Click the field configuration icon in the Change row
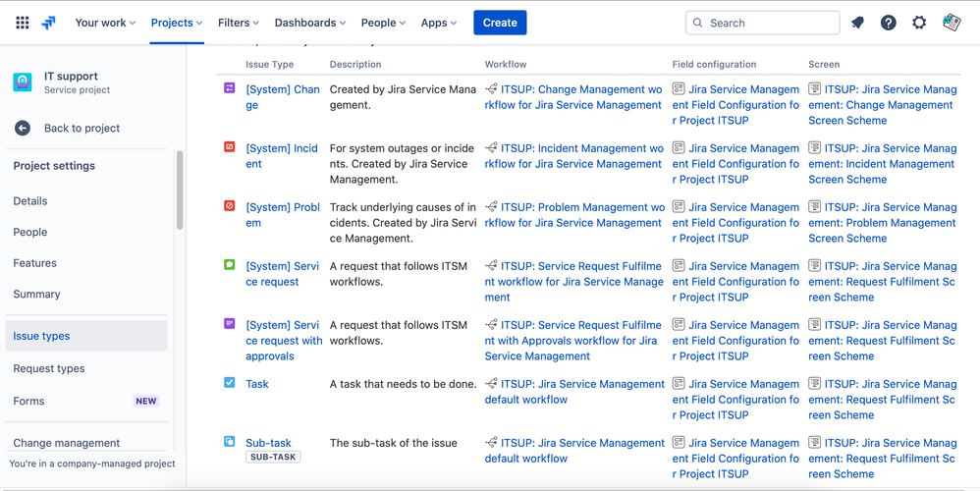 [x=679, y=88]
